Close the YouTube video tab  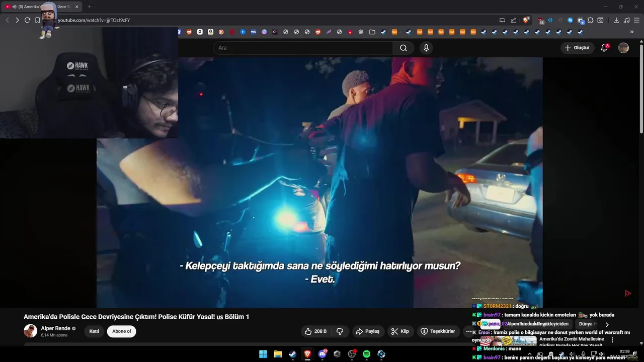(x=76, y=7)
